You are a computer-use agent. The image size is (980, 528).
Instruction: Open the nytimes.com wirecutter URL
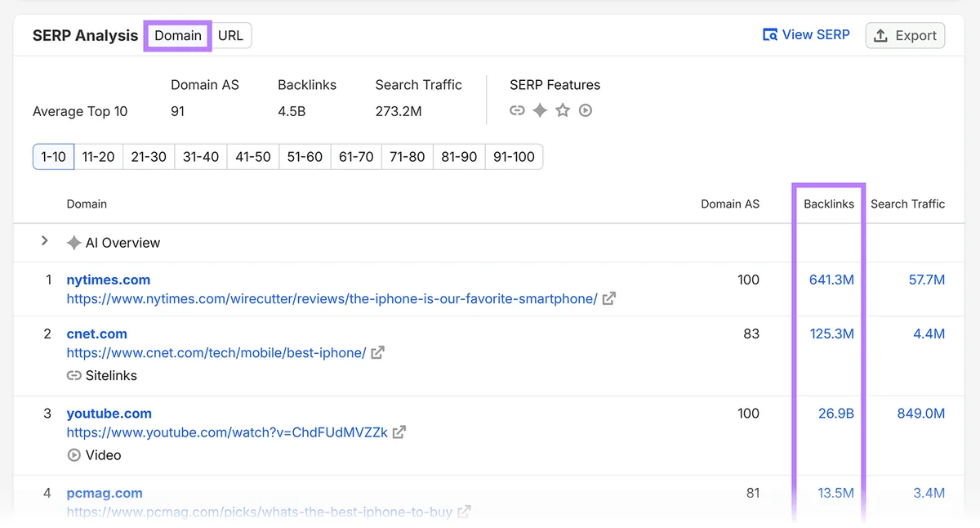click(x=332, y=299)
